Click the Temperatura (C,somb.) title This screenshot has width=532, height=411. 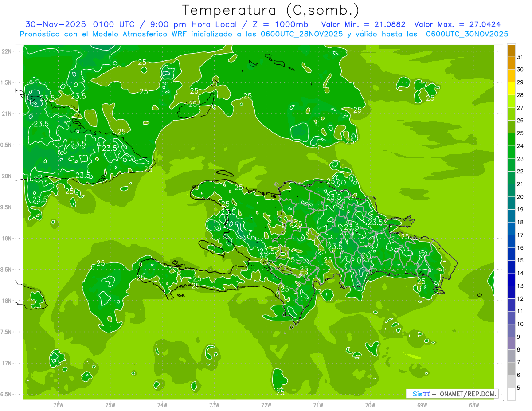pyautogui.click(x=271, y=10)
